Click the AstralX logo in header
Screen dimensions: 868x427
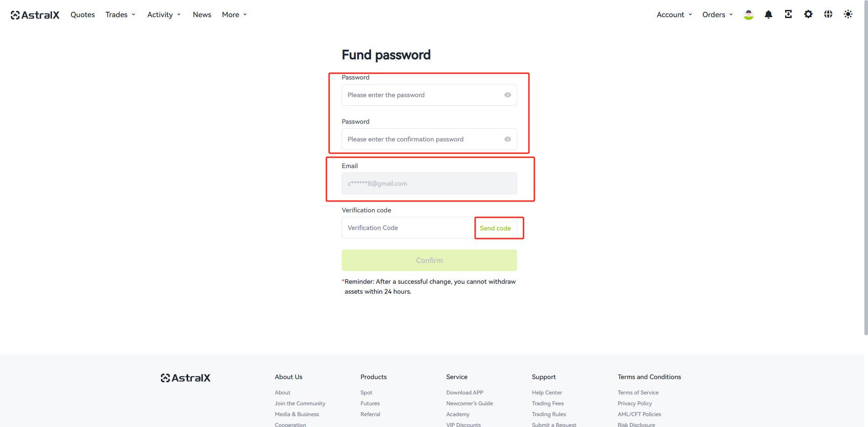(x=35, y=15)
